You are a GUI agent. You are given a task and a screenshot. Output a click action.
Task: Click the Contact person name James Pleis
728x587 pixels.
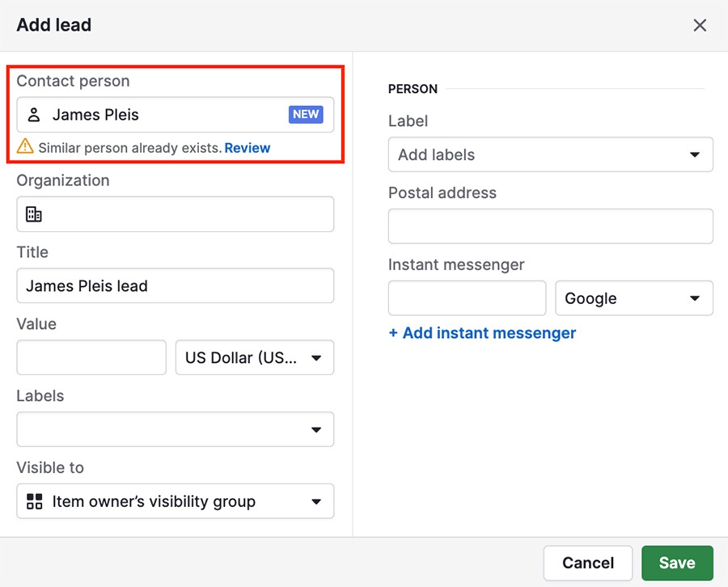(x=95, y=115)
